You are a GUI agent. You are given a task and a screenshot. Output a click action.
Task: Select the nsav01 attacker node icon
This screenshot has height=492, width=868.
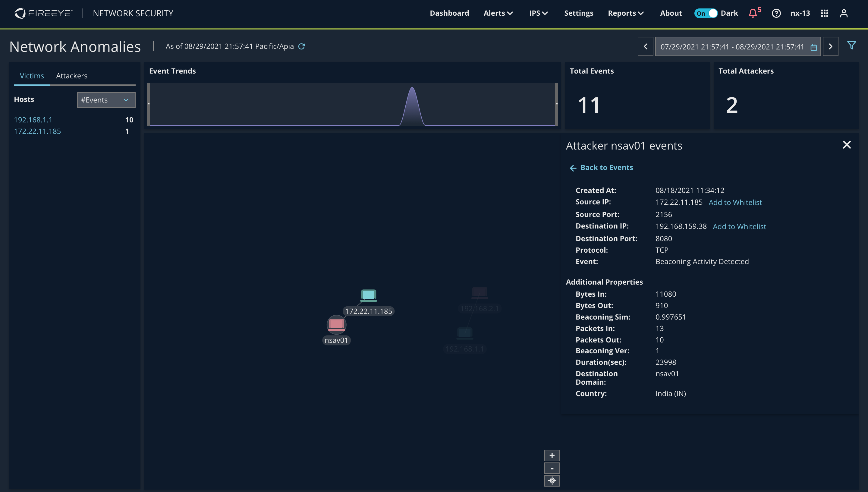click(336, 324)
